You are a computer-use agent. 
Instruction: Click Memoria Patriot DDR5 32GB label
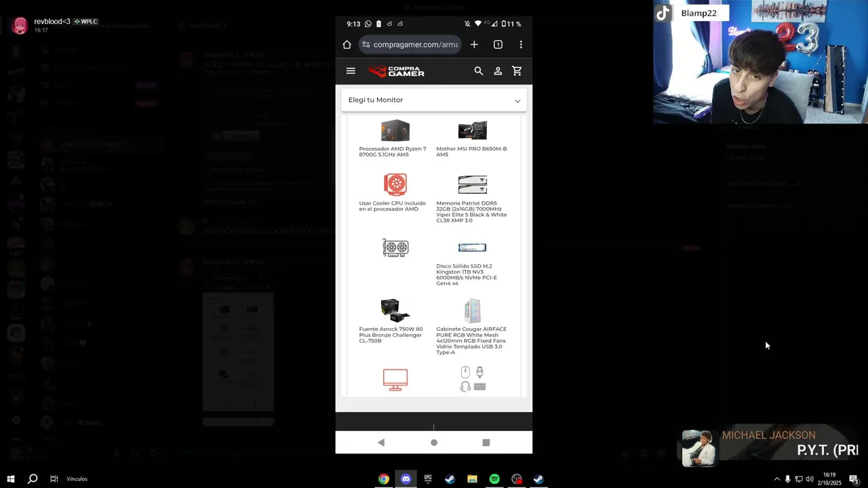471,211
